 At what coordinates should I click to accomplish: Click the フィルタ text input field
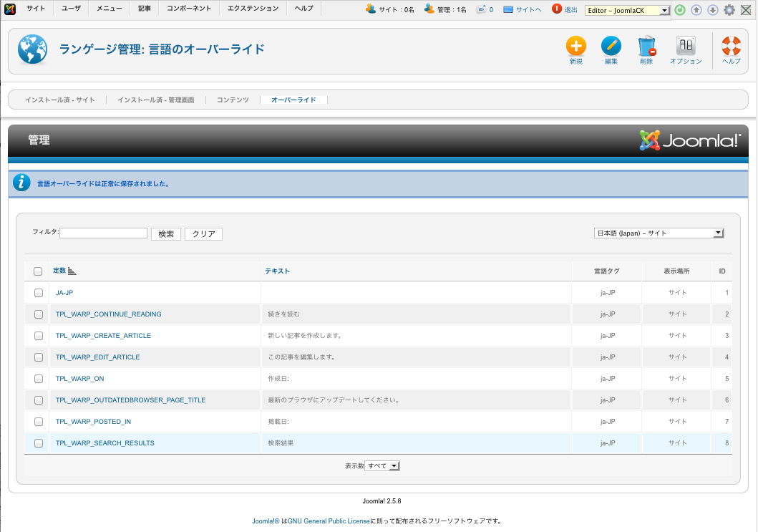pos(103,233)
